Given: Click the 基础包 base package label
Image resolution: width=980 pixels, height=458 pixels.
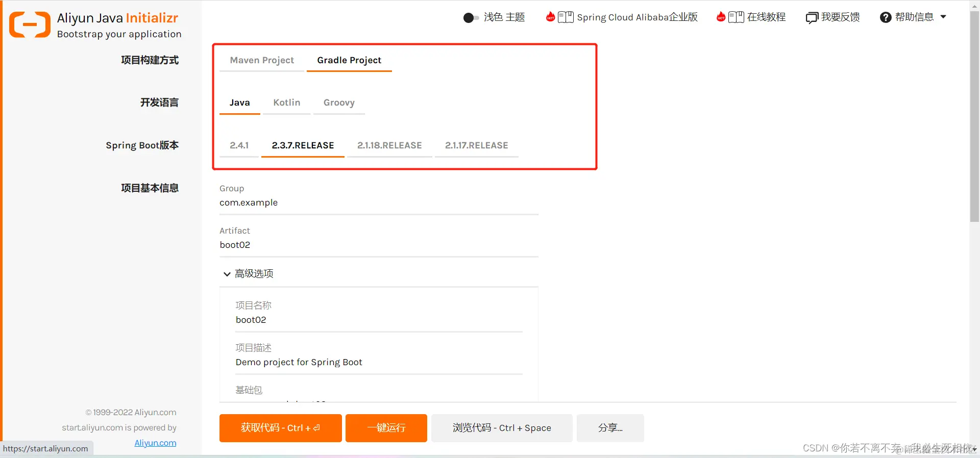Looking at the screenshot, I should pos(249,390).
